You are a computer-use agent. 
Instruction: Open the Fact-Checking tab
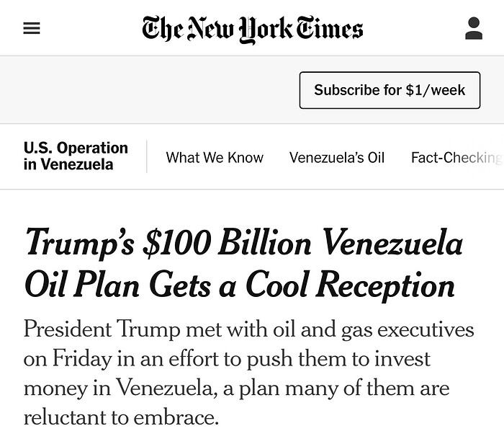pyautogui.click(x=455, y=157)
